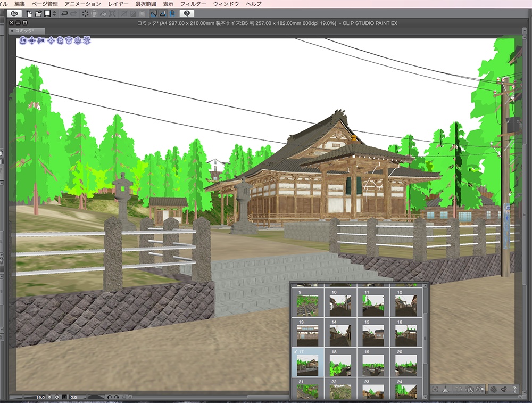532x403 pixels.
Task: Select the camera zoom icon in the 3D control bar
Action: click(x=41, y=40)
